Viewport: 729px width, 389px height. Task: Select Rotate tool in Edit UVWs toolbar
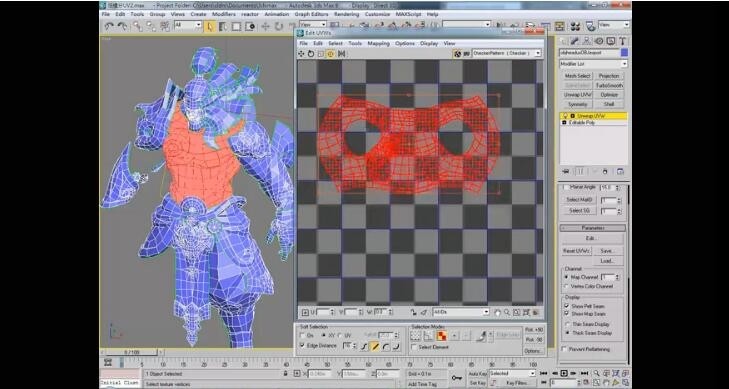pos(311,54)
